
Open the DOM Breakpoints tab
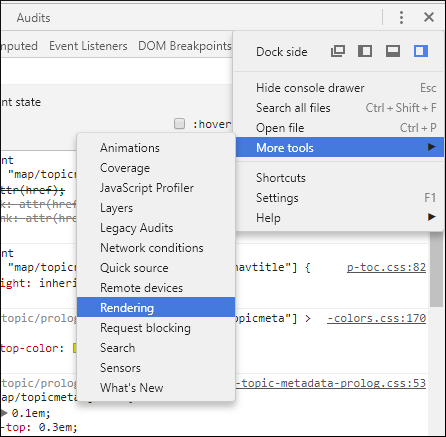(185, 46)
